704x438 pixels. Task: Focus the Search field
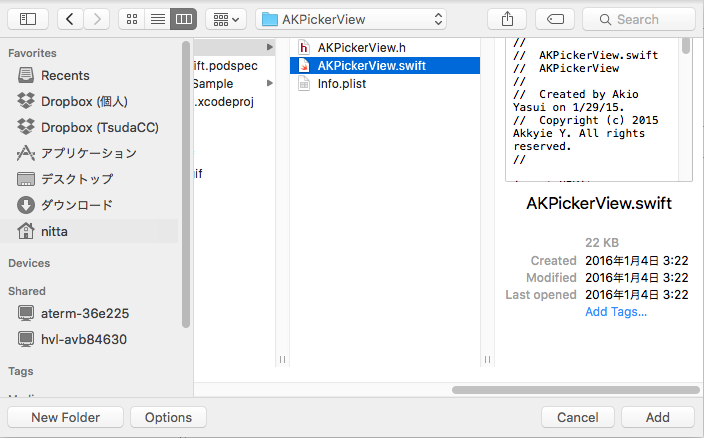click(x=638, y=19)
